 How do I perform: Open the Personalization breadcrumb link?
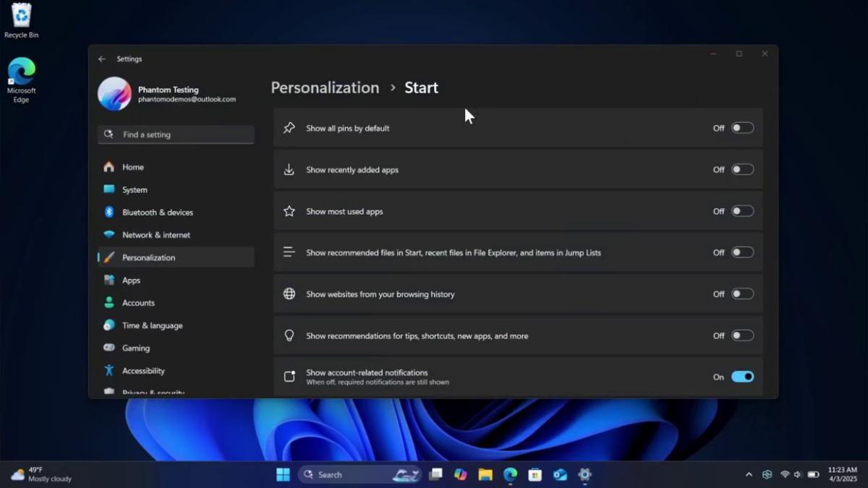(324, 87)
